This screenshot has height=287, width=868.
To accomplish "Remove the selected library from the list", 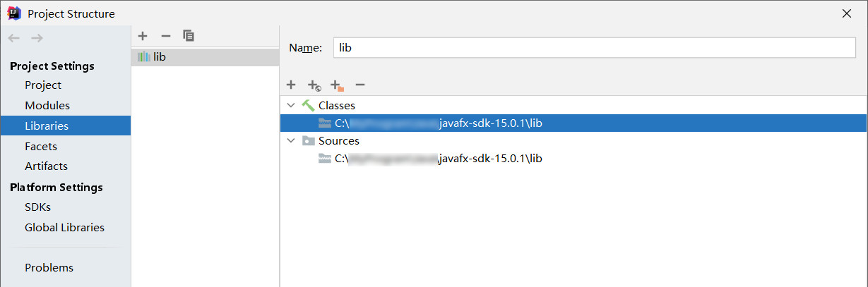I will 166,36.
